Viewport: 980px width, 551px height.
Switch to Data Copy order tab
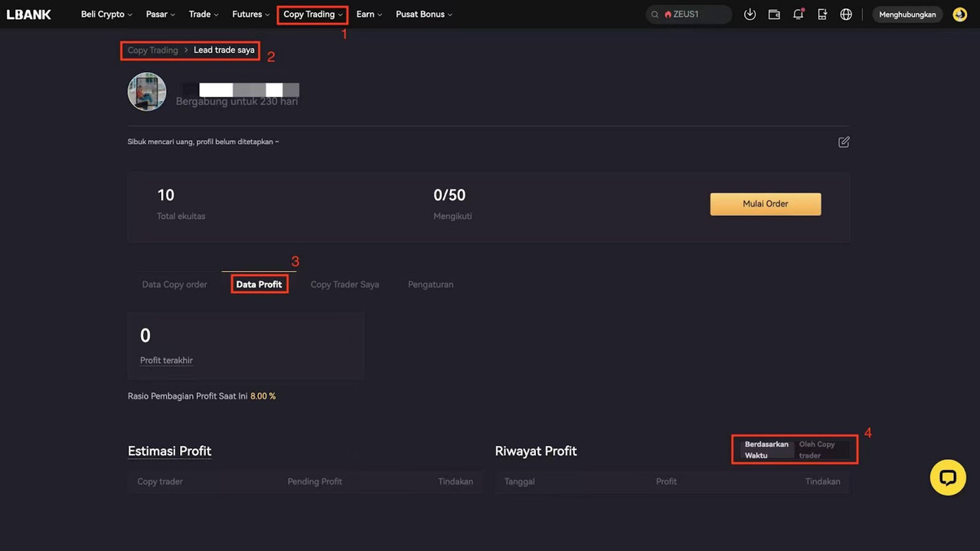(175, 285)
